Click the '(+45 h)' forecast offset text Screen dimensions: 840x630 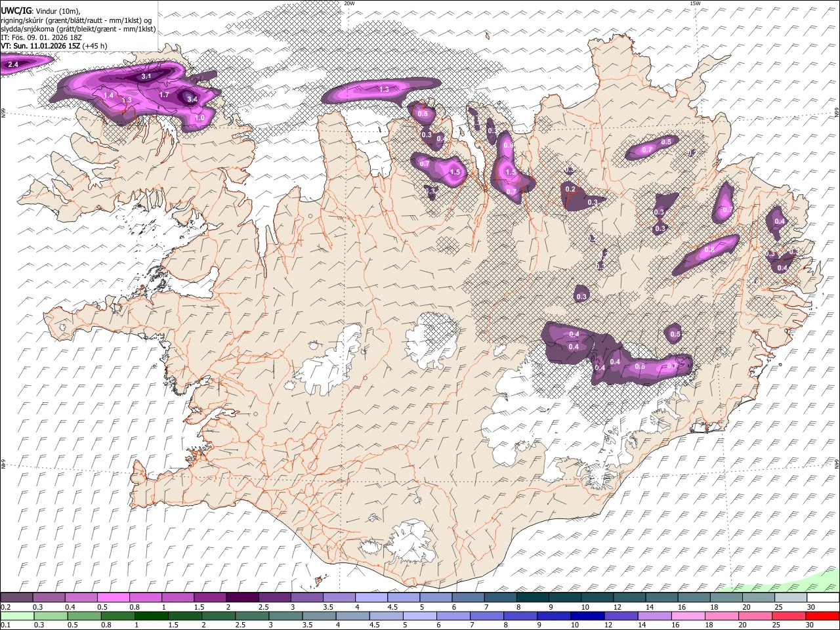tap(94, 46)
